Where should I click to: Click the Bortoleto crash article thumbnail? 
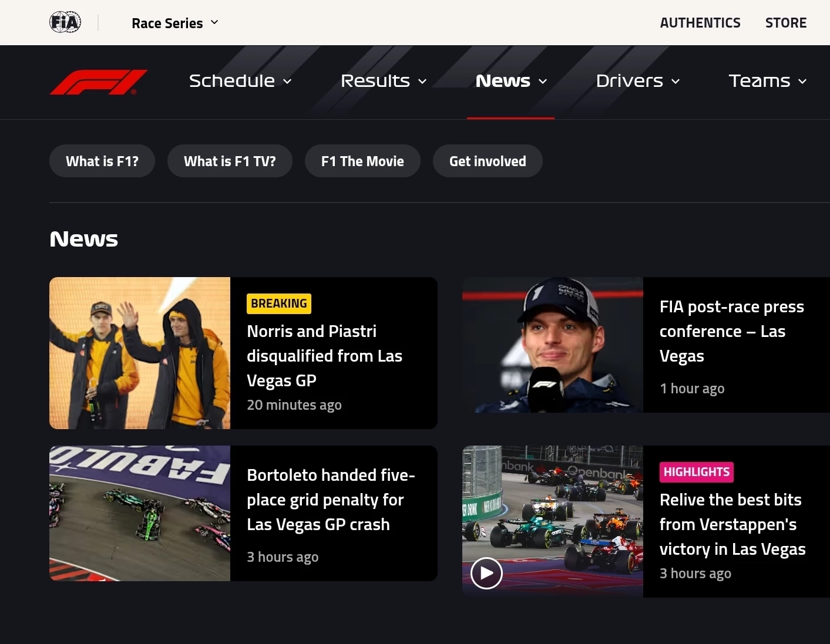coord(140,513)
